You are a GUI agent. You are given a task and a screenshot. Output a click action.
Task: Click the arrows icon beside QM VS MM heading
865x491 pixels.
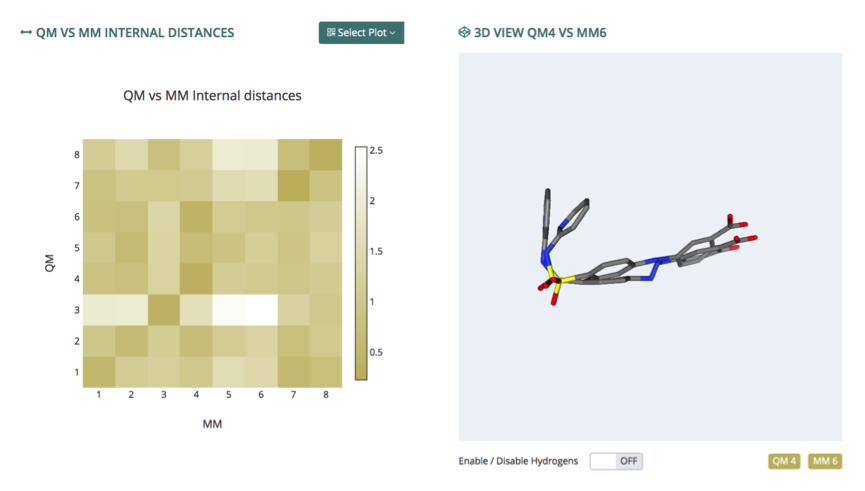25,33
